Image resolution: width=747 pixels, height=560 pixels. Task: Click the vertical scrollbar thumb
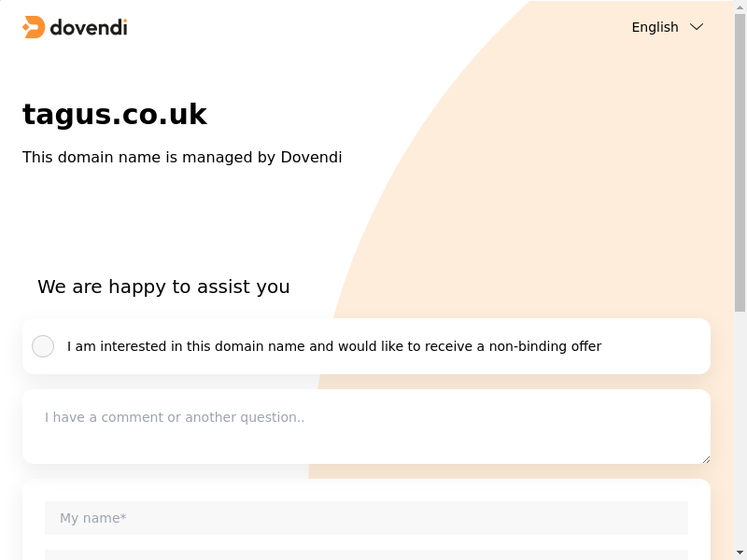coord(740,159)
